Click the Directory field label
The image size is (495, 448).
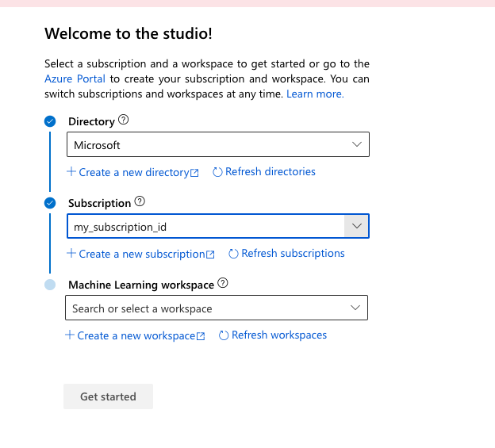point(91,122)
